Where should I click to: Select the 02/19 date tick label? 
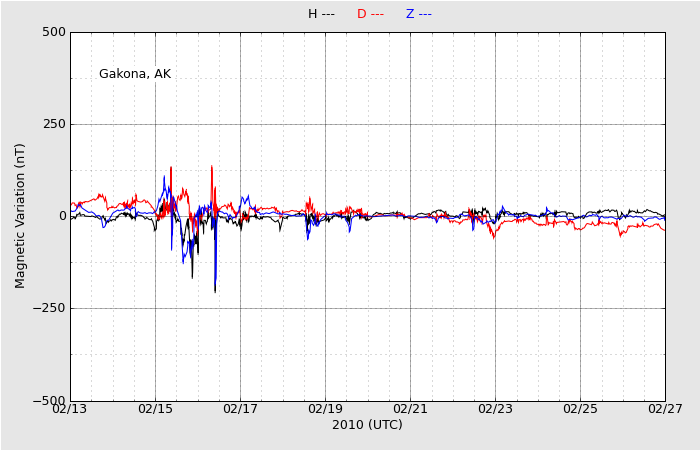(x=325, y=408)
